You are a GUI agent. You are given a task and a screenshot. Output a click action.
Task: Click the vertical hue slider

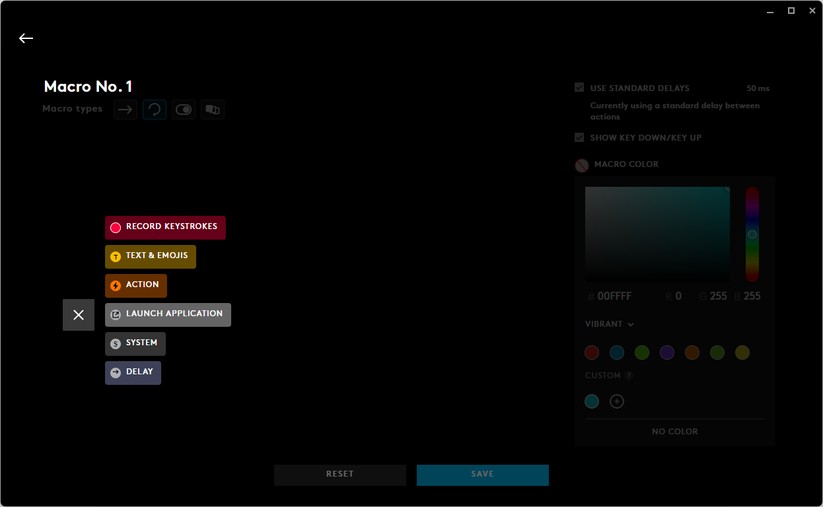pos(752,234)
